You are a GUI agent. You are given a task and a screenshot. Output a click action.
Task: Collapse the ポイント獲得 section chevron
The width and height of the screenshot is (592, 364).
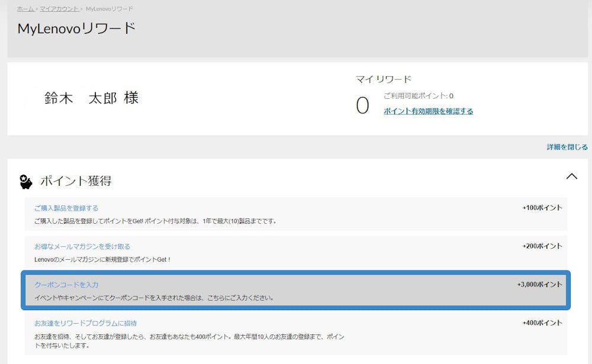point(572,176)
